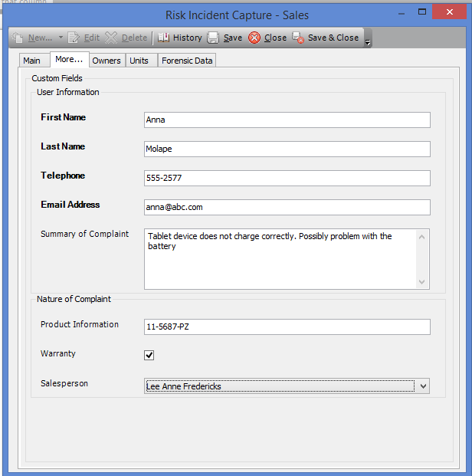Click the Product Information field 11-5687-PZ
472x476 pixels.
pyautogui.click(x=287, y=327)
